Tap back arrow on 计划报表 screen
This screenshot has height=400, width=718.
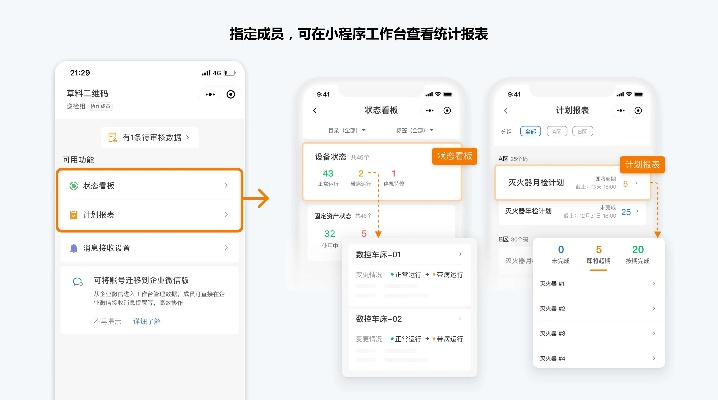pyautogui.click(x=507, y=110)
